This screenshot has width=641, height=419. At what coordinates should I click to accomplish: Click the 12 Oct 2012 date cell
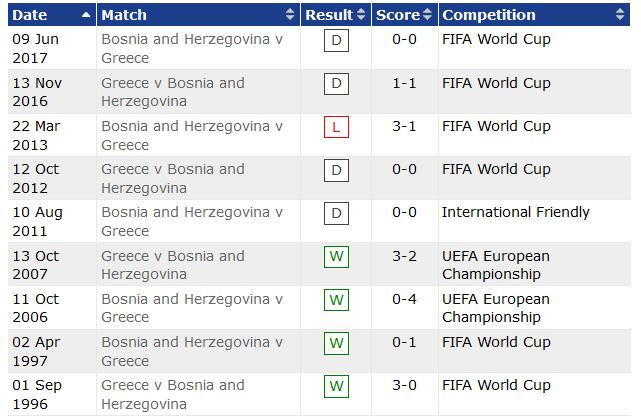tap(36, 179)
